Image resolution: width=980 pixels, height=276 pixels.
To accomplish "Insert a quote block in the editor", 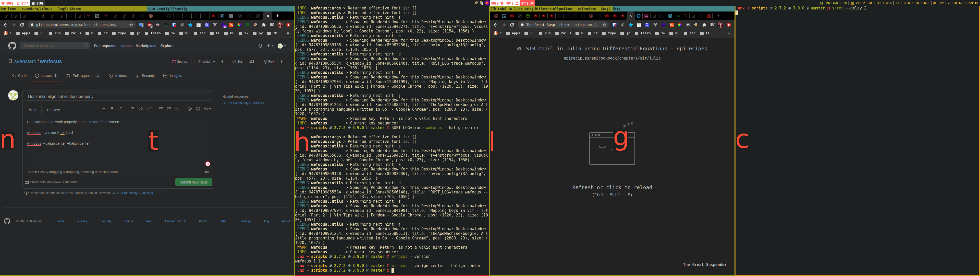I will 132,109.
